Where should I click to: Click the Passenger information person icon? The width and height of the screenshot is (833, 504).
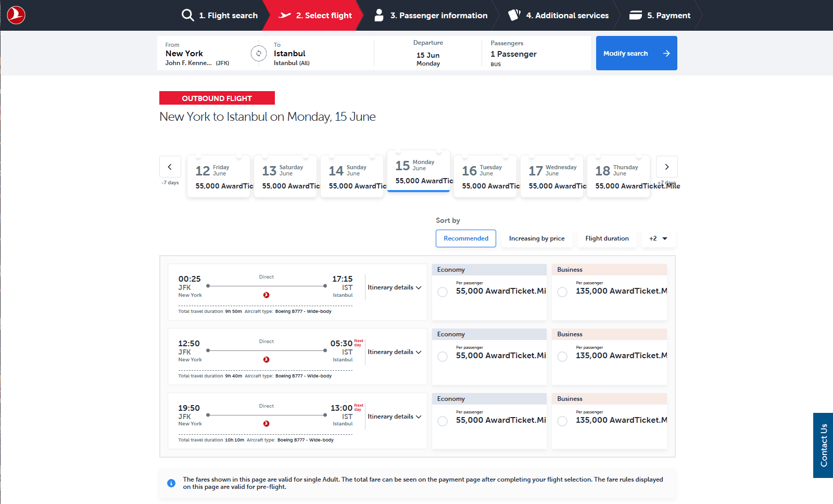pyautogui.click(x=378, y=15)
